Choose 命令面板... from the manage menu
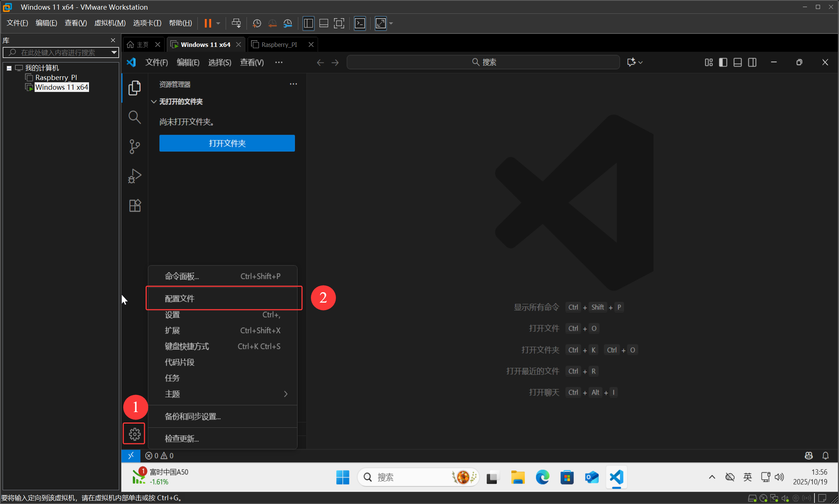The width and height of the screenshot is (839, 504). click(223, 276)
